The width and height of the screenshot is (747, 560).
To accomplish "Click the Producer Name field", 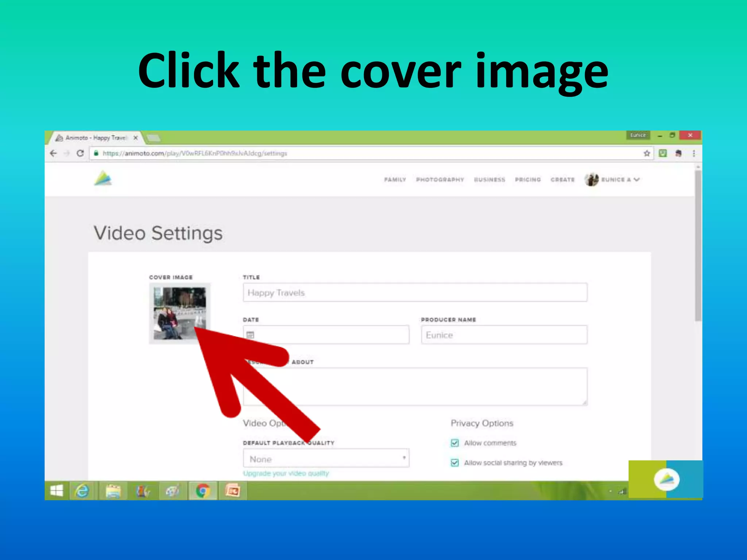I will (504, 335).
